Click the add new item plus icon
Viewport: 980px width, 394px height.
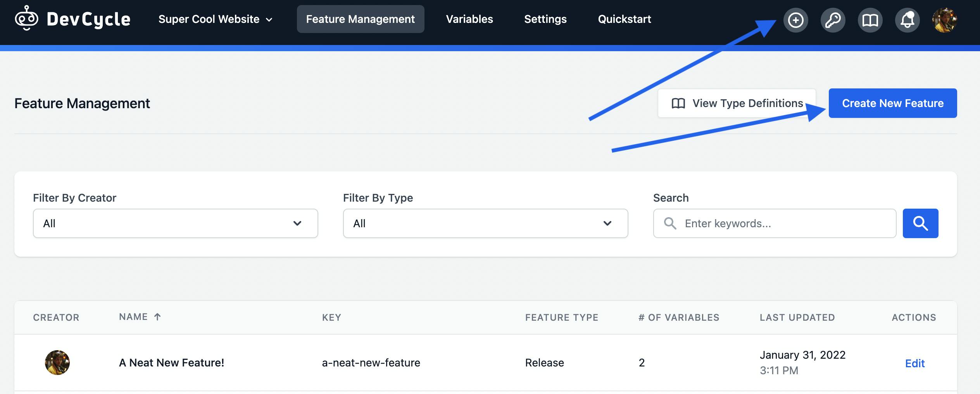click(x=796, y=20)
